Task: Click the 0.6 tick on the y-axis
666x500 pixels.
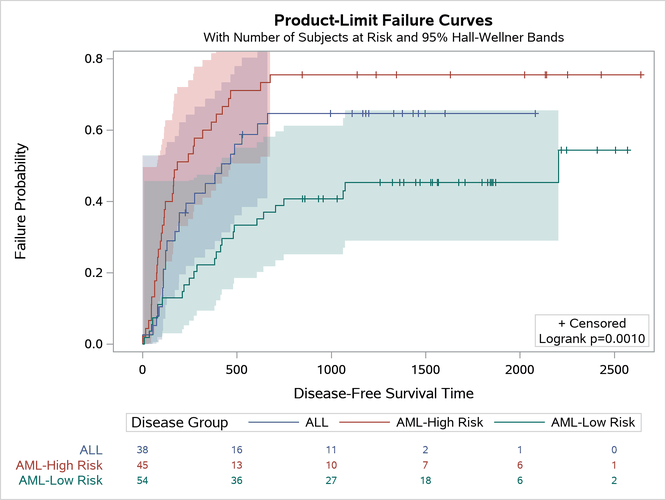Action: (x=93, y=130)
